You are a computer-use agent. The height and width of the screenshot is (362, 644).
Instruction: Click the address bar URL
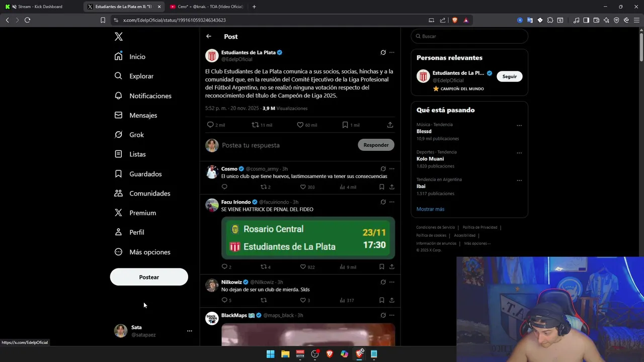[x=175, y=20]
